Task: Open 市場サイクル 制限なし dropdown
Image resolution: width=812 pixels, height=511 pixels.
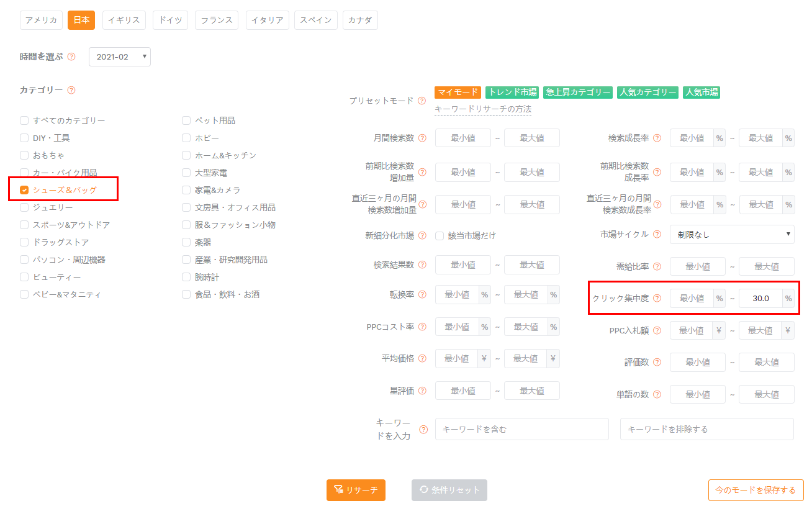Action: tap(732, 234)
